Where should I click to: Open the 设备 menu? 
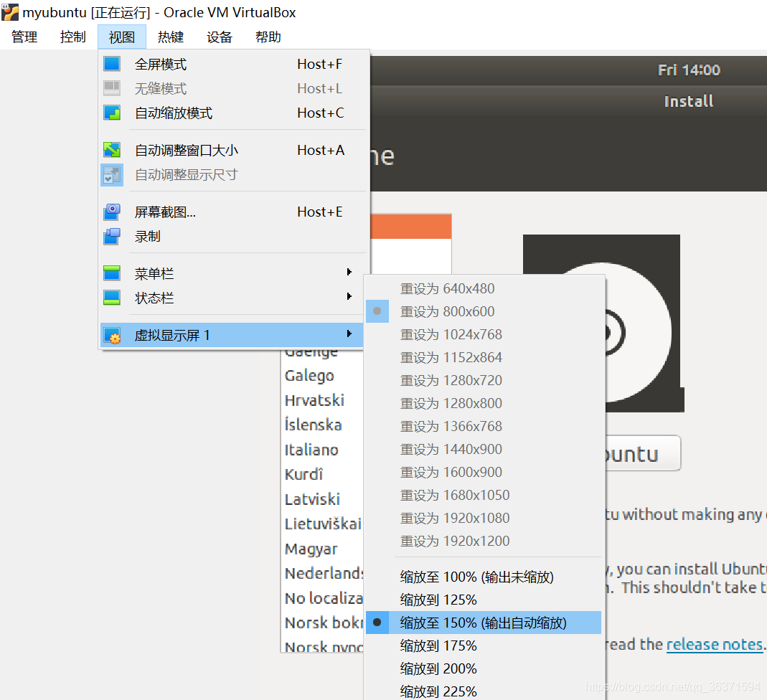pyautogui.click(x=219, y=37)
